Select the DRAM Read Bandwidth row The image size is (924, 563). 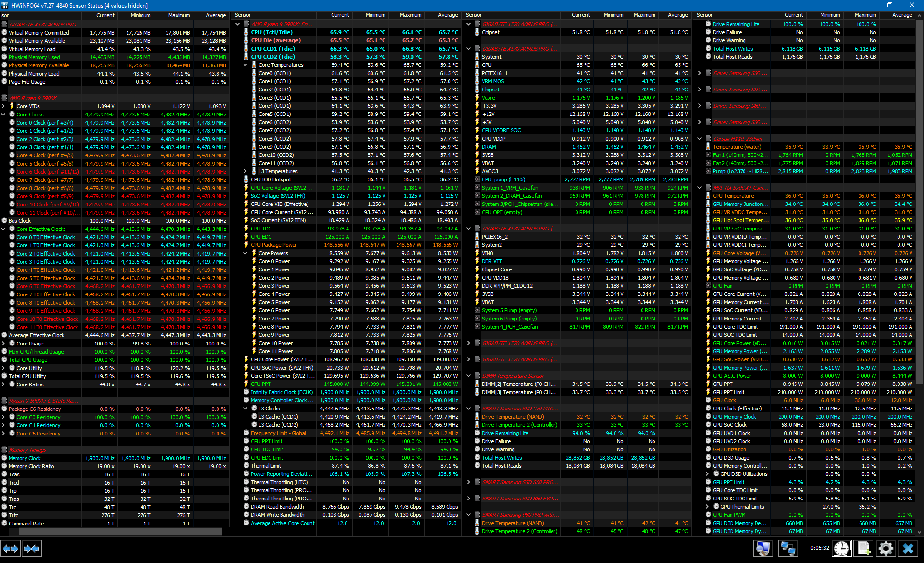click(346, 507)
